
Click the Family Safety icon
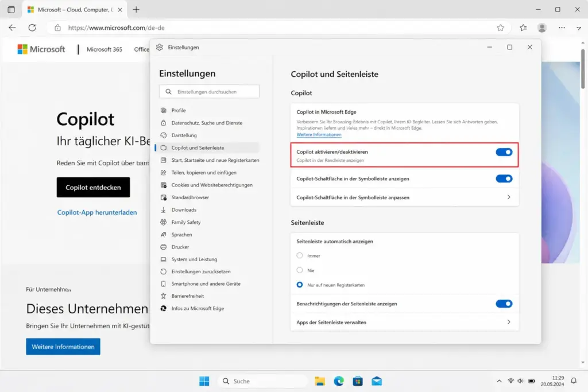coord(164,222)
